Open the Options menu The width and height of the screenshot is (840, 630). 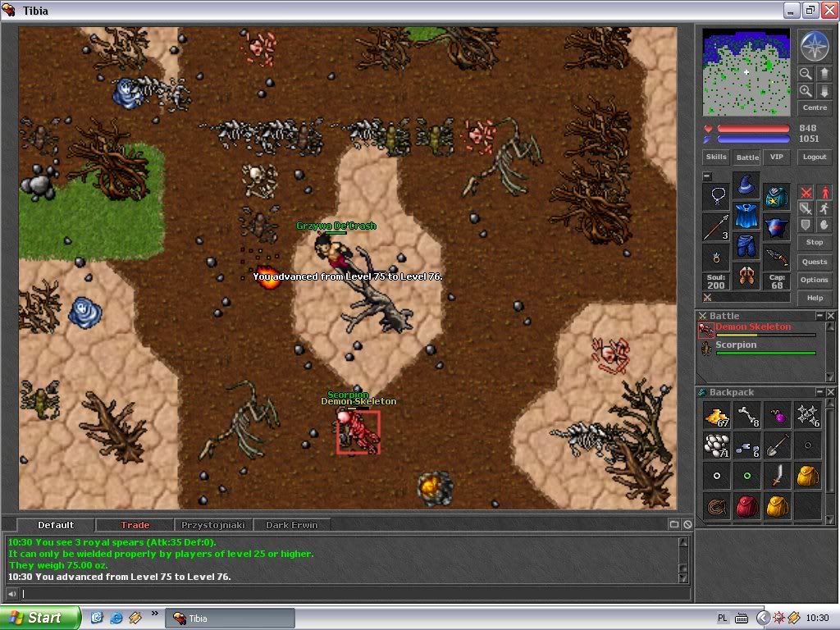click(815, 280)
